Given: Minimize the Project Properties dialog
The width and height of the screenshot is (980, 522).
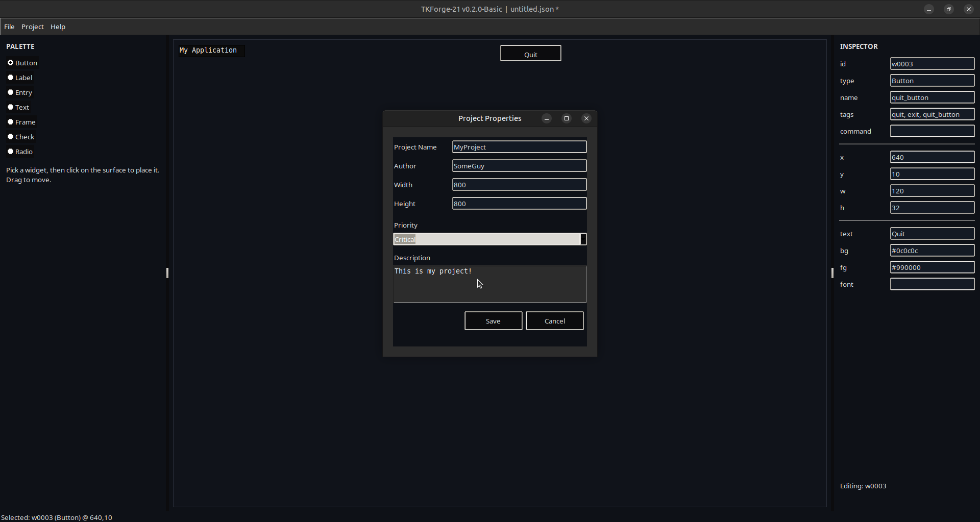Looking at the screenshot, I should click(x=547, y=118).
